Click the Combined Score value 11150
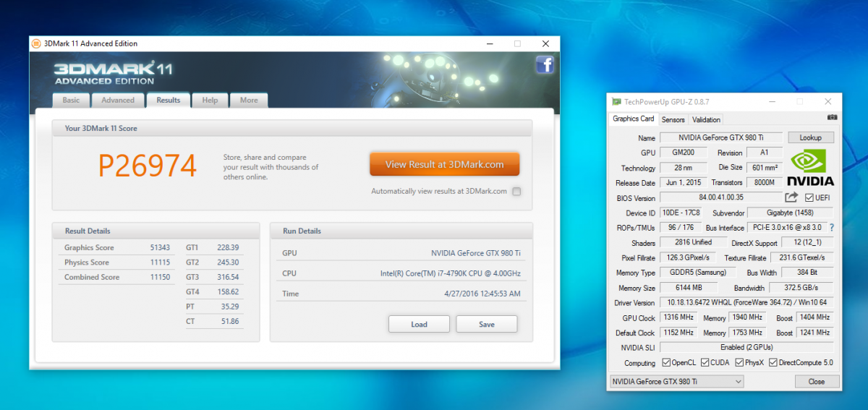The height and width of the screenshot is (410, 868). pyautogui.click(x=161, y=277)
